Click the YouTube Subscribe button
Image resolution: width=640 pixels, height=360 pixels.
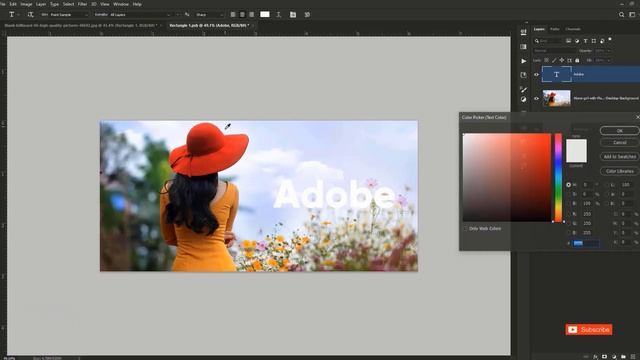pyautogui.click(x=589, y=329)
